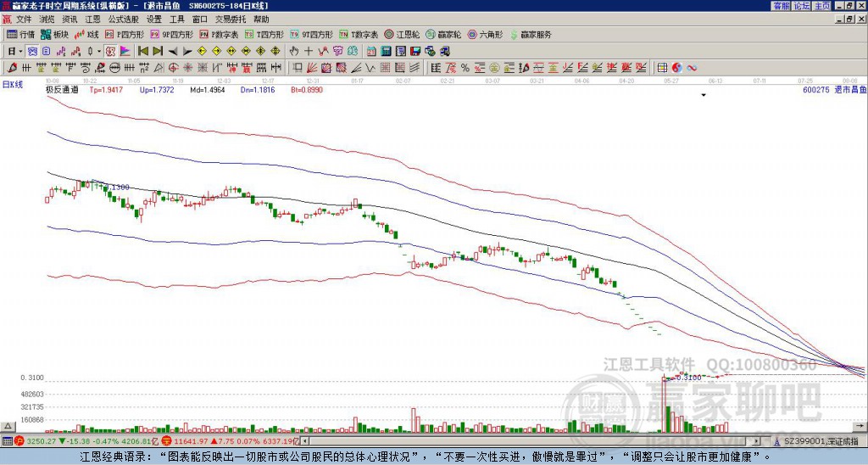Open the calendar date icon
Viewport: 868px width, 465px height.
pyautogui.click(x=371, y=52)
